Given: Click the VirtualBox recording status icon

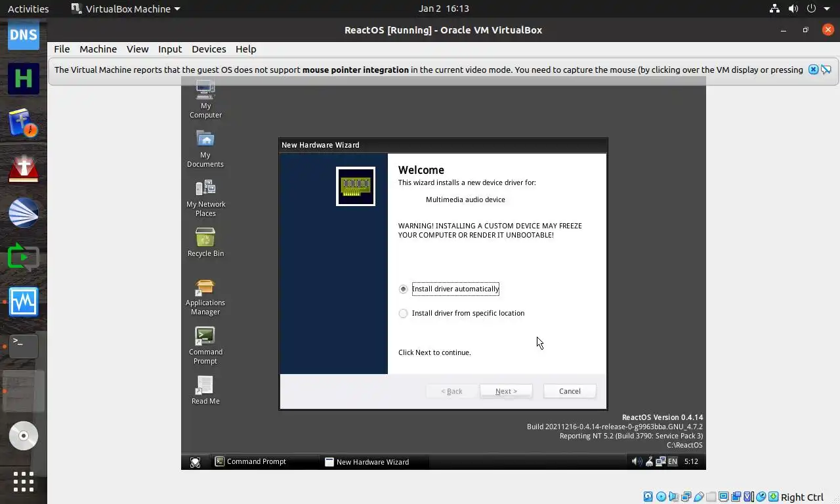Looking at the screenshot, I should (736, 497).
